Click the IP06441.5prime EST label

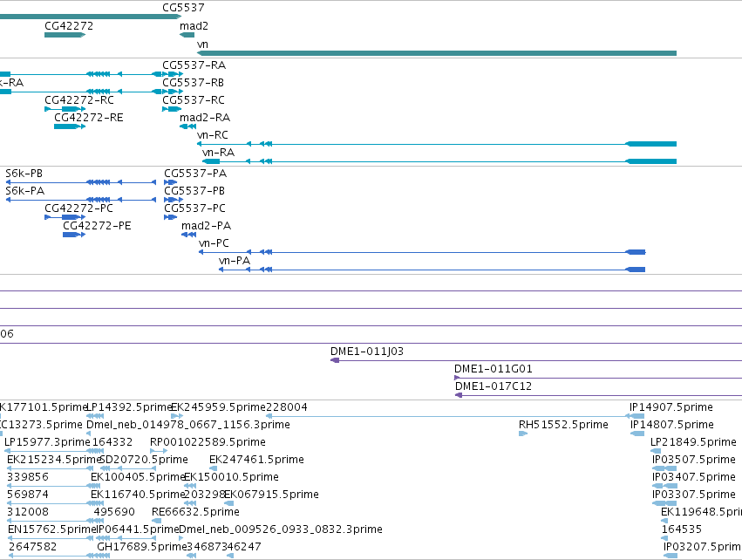point(138,529)
